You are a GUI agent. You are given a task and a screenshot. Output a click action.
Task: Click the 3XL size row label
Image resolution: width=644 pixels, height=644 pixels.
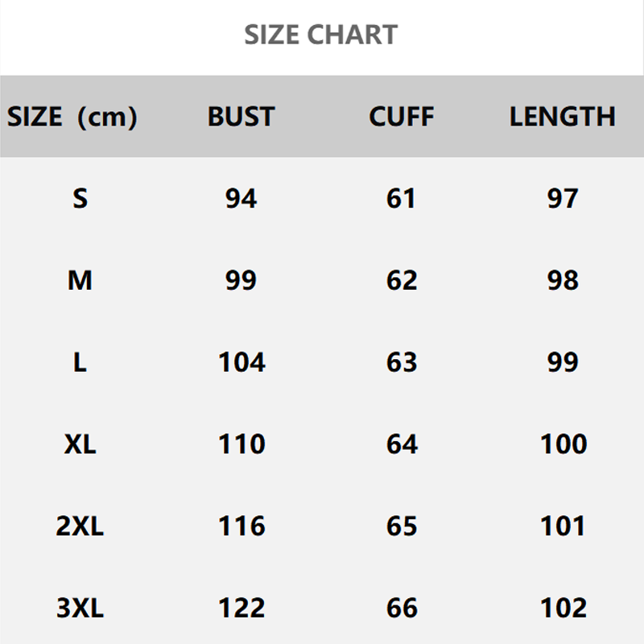[80, 608]
